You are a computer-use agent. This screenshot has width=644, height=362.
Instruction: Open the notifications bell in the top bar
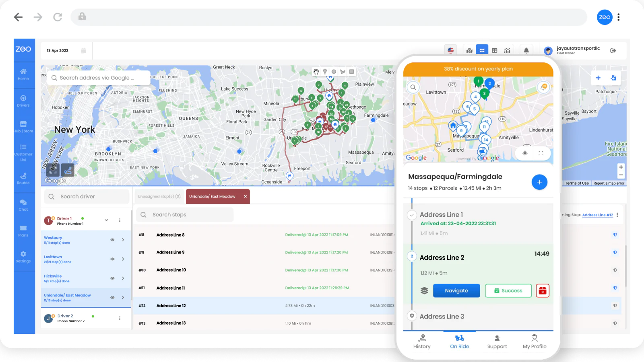526,50
